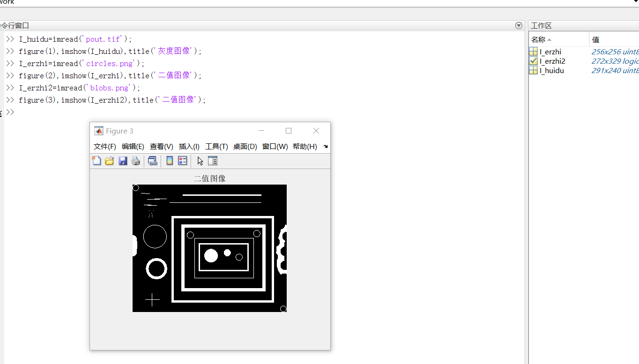Print the figure
This screenshot has width=639, height=364.
[136, 161]
